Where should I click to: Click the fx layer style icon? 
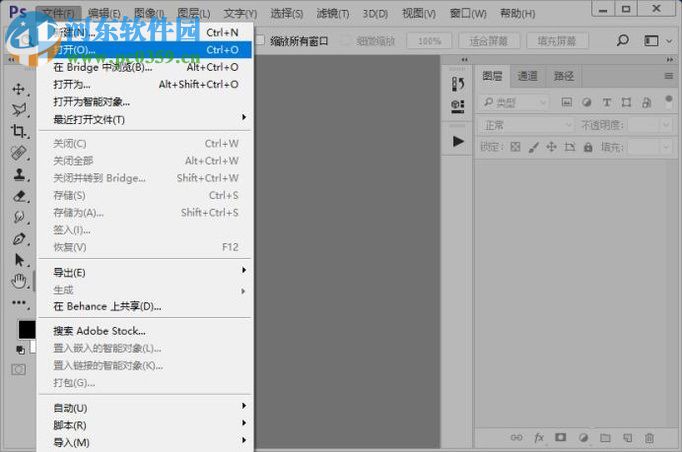tap(539, 438)
